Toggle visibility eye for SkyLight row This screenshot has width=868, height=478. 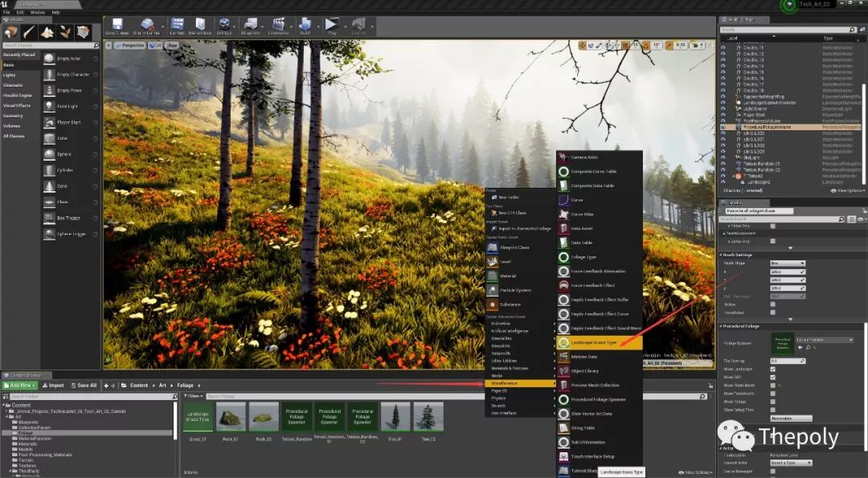[x=723, y=157]
